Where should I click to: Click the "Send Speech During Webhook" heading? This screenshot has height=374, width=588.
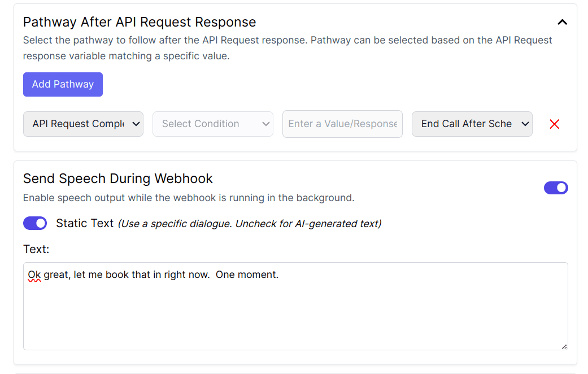117,179
